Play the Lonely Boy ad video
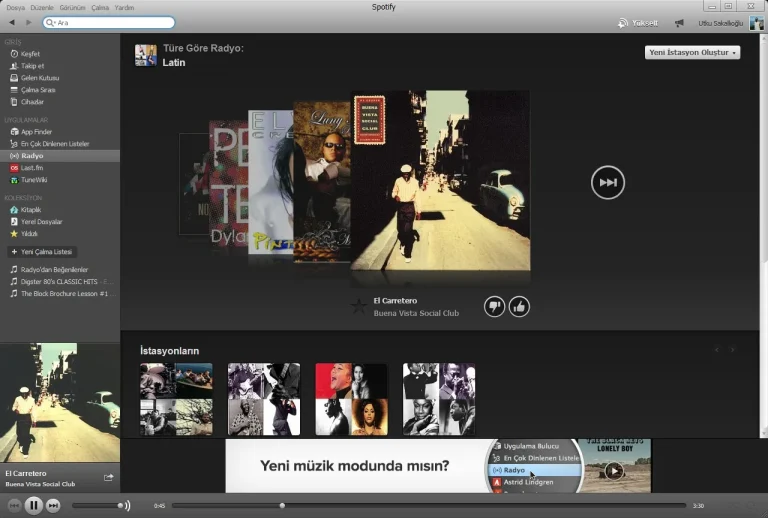 point(614,471)
